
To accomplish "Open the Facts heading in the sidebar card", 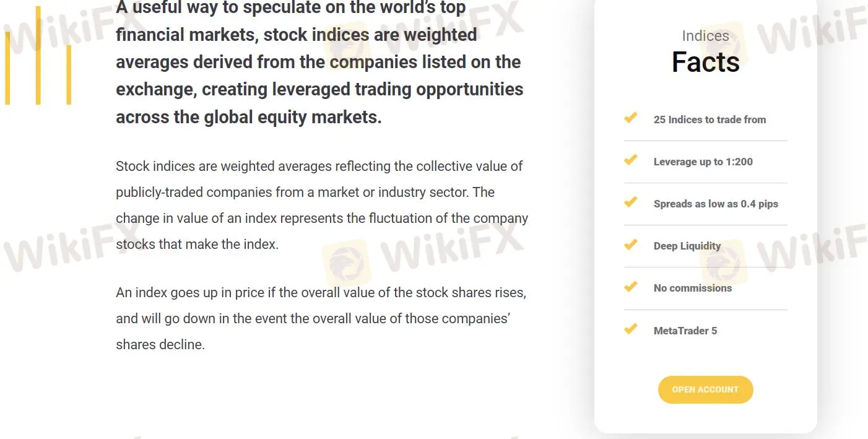I will pyautogui.click(x=705, y=61).
